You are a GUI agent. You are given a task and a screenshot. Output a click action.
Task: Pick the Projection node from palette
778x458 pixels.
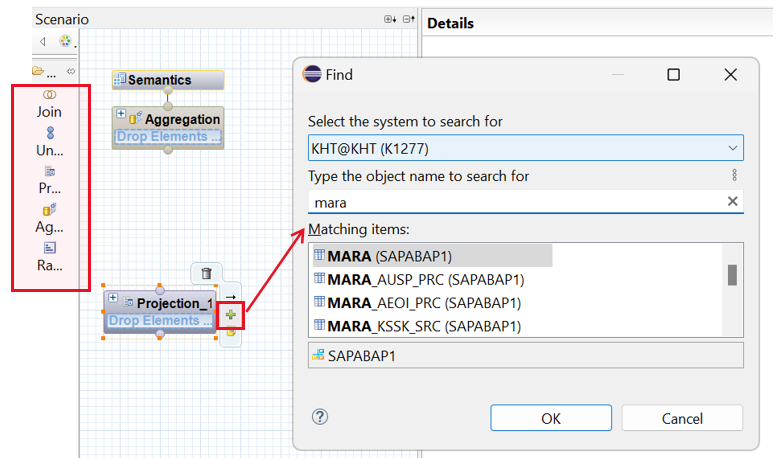click(x=49, y=180)
